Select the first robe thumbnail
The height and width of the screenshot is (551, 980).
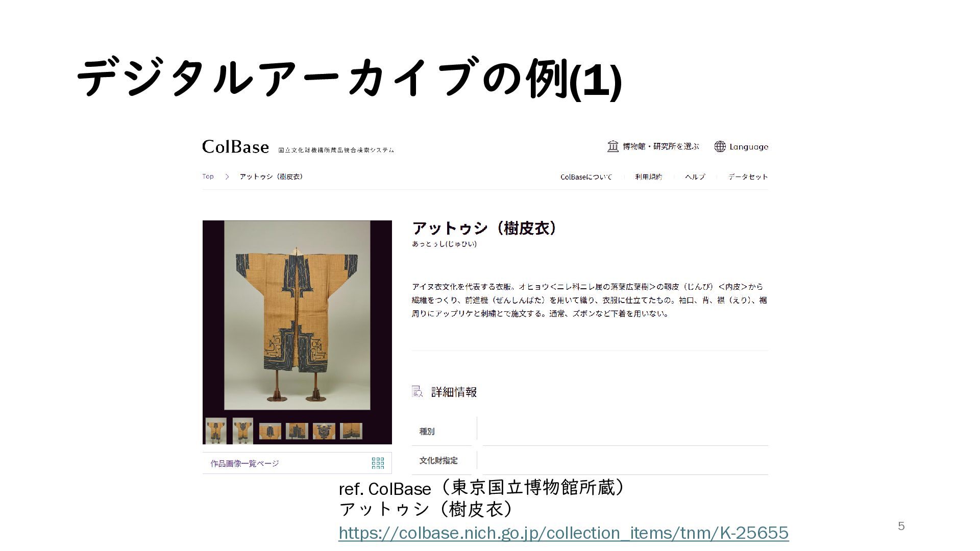pos(216,431)
